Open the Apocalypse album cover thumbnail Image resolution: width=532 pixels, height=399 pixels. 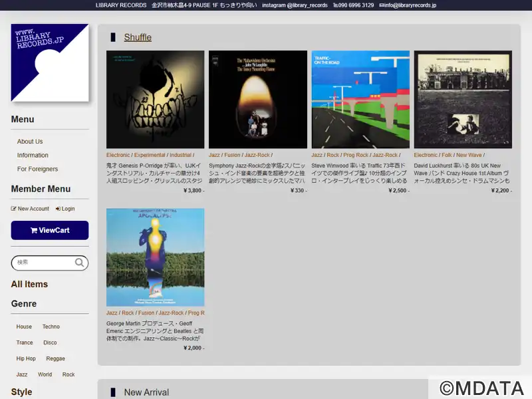coord(155,257)
